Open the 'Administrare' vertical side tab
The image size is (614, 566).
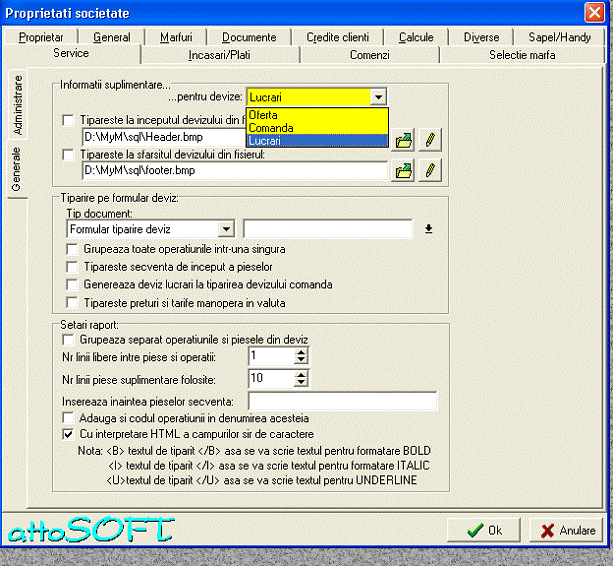[17, 105]
